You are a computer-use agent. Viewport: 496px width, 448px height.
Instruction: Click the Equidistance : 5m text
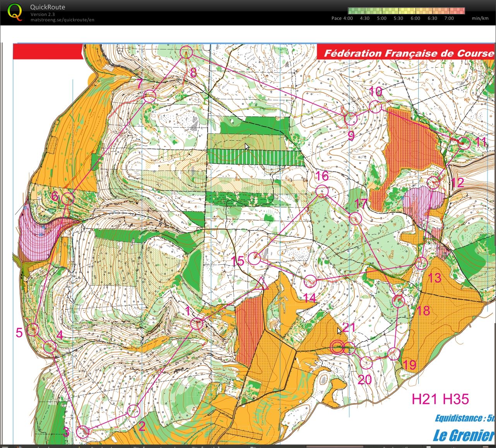(465, 418)
